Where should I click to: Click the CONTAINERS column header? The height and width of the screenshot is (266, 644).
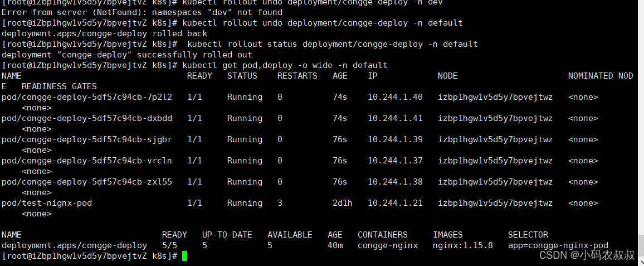pos(382,235)
